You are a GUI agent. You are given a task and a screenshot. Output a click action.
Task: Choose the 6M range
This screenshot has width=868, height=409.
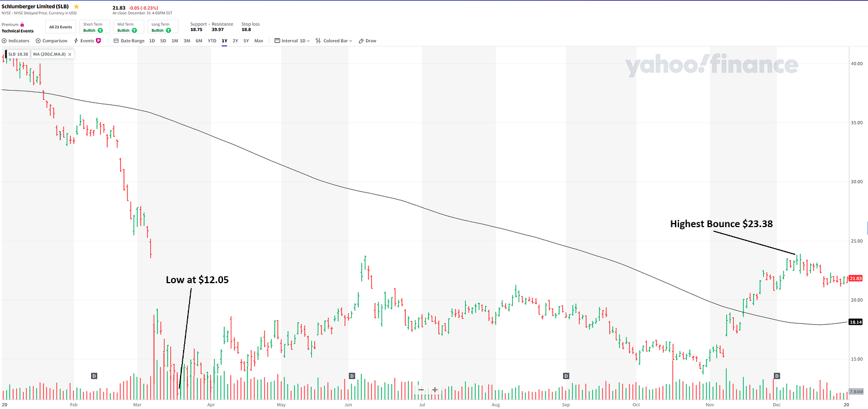199,41
